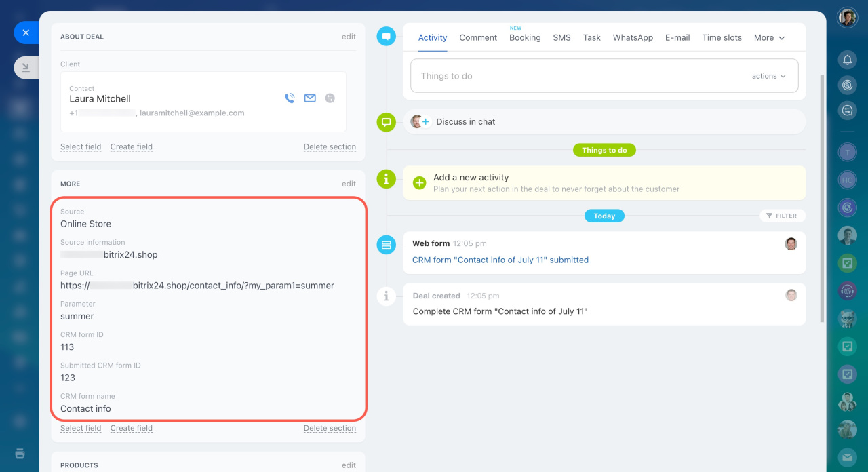
Task: Click the Source value Online Store
Action: pyautogui.click(x=85, y=224)
